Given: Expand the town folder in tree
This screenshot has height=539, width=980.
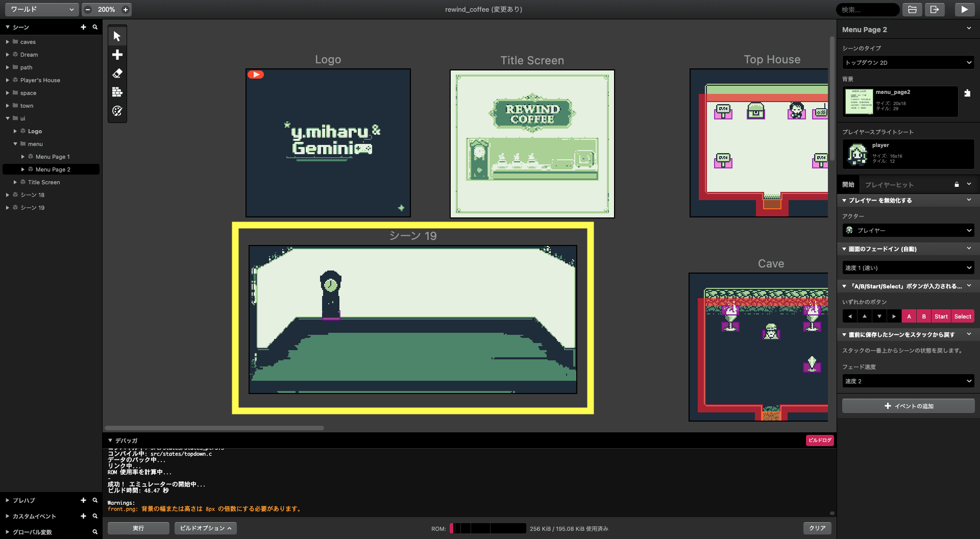Looking at the screenshot, I should click(8, 106).
